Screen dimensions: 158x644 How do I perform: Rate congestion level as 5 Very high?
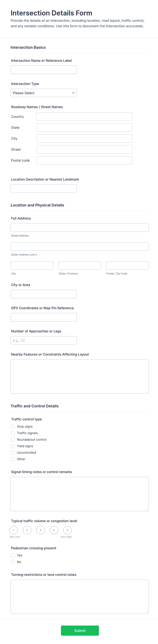click(67, 530)
